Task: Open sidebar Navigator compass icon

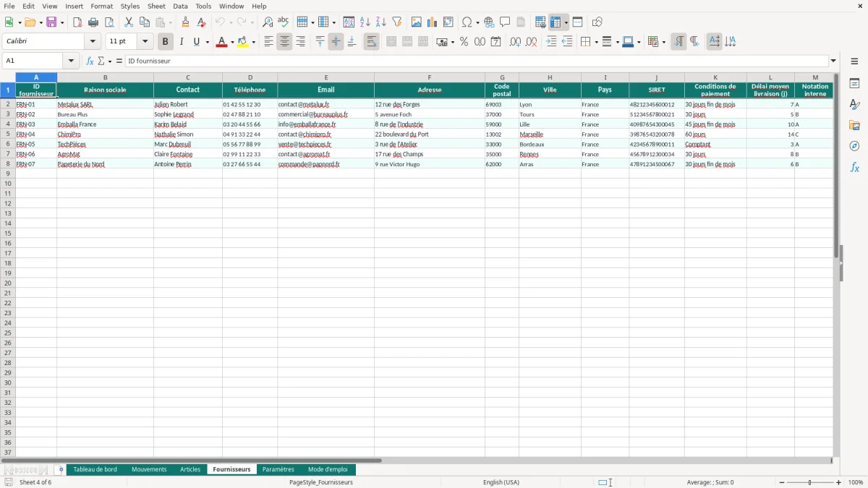Action: click(x=854, y=147)
